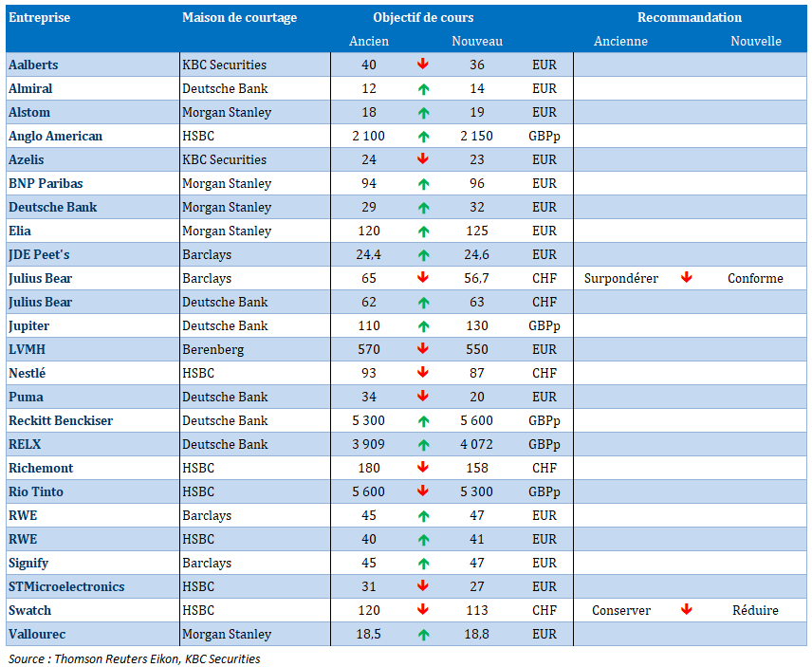Click the green up arrow in the RELX row
Viewport: 812px width, 667px height.
pyautogui.click(x=423, y=444)
